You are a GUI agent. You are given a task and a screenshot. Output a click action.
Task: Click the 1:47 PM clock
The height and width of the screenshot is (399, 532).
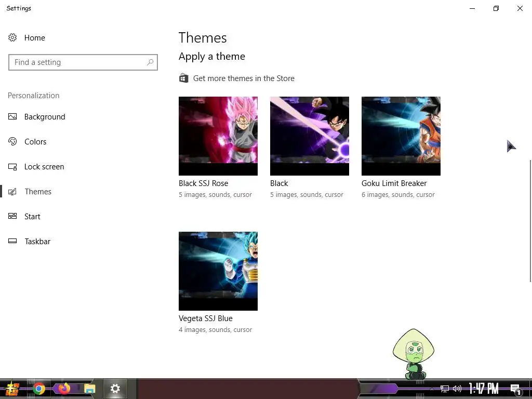[x=484, y=389]
